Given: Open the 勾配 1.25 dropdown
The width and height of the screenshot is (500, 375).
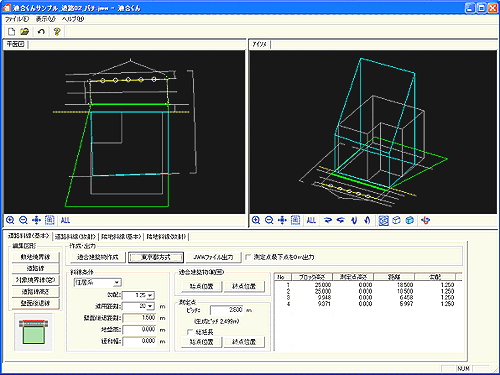Looking at the screenshot, I should coord(150,295).
